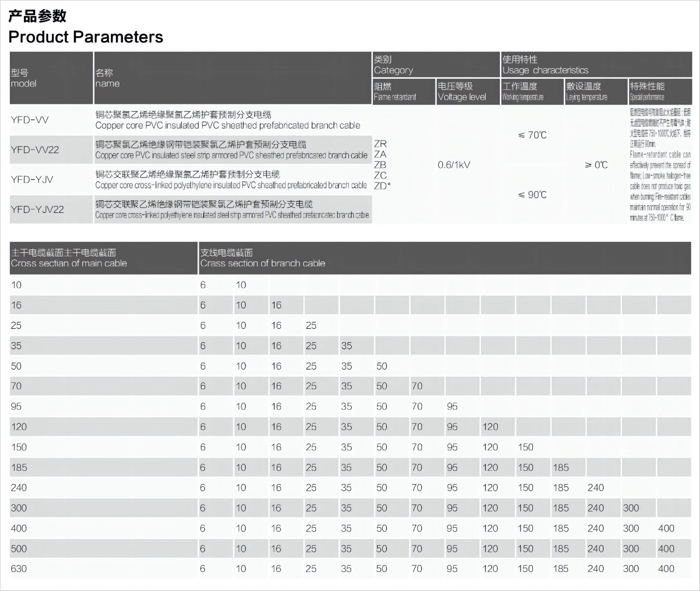Click the YFD-YJV22 cable description

232,215
